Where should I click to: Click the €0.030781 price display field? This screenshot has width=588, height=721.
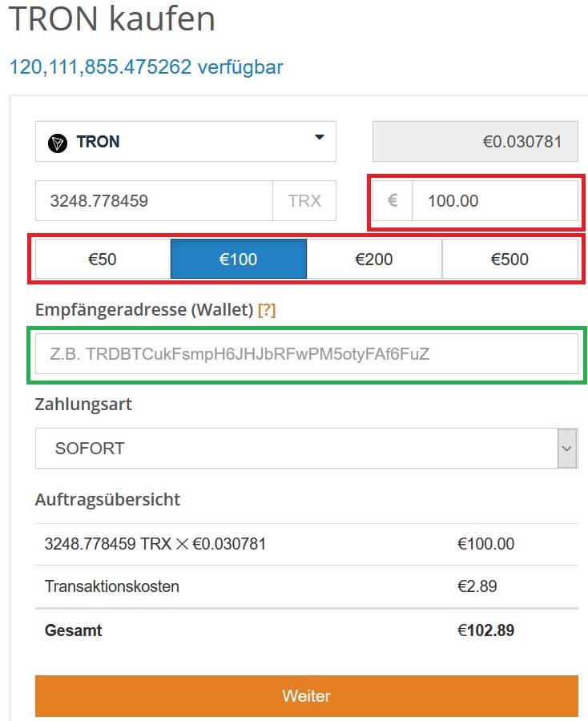tap(476, 141)
